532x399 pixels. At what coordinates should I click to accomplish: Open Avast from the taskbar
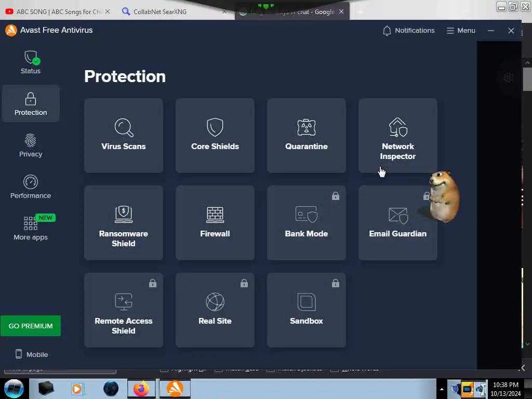(x=175, y=389)
